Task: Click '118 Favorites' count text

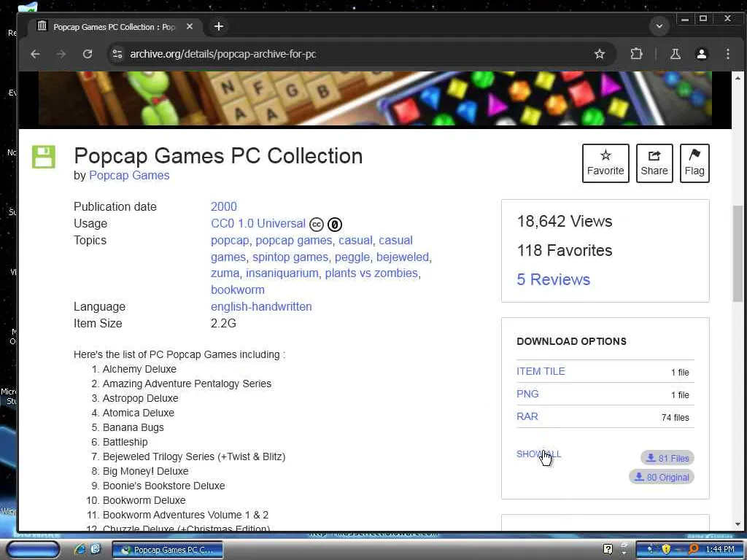Action: 565,251
